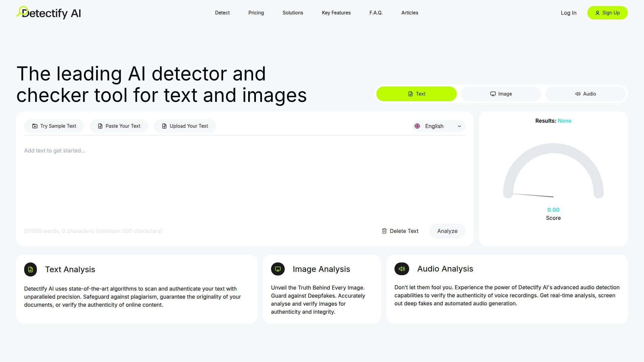Click the 0.00 score value
The image size is (644, 362).
click(553, 210)
